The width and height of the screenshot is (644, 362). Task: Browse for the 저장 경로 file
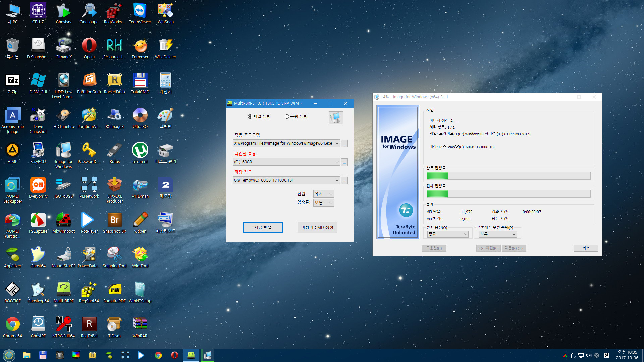coord(344,181)
